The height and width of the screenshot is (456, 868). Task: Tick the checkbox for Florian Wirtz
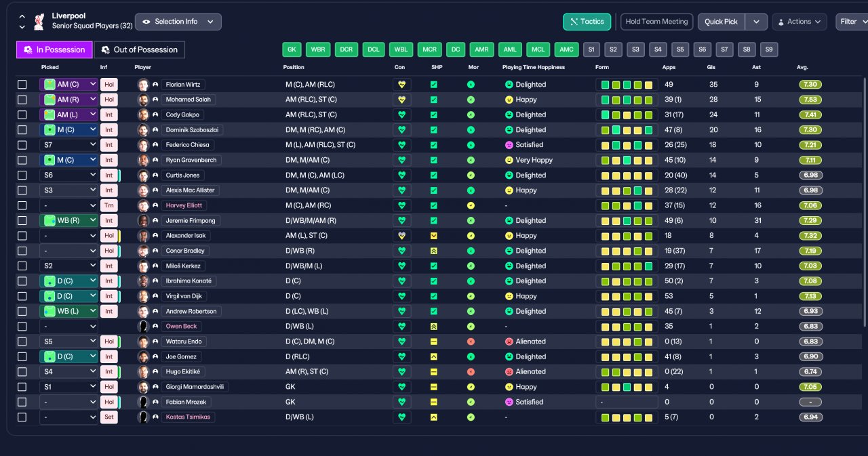[22, 85]
